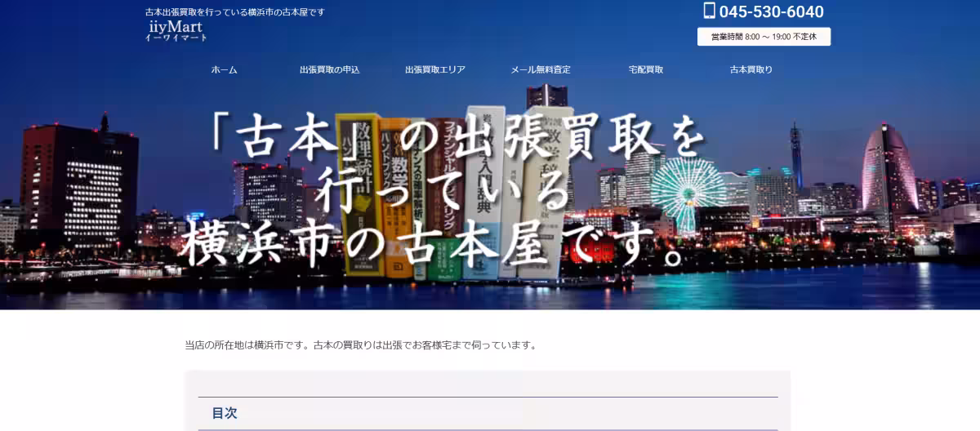Viewport: 980px width, 431px height.
Task: Open 宅配買取 menu item
Action: [646, 70]
